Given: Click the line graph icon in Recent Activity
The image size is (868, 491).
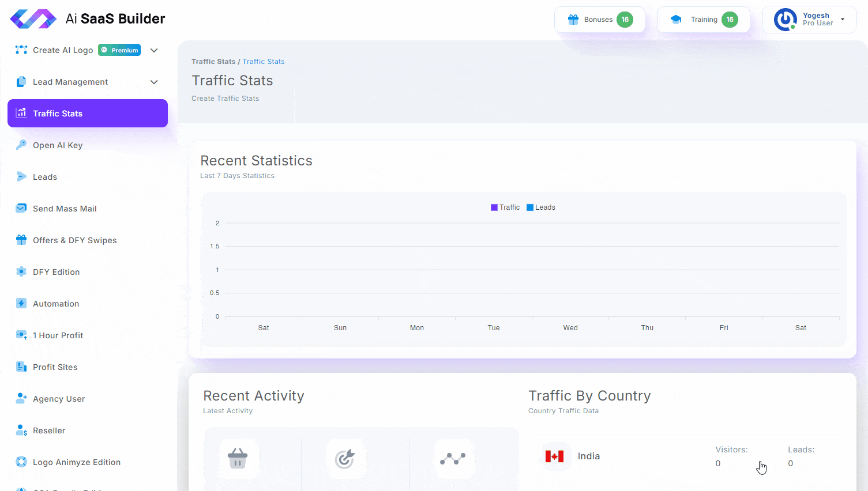Looking at the screenshot, I should 453,459.
